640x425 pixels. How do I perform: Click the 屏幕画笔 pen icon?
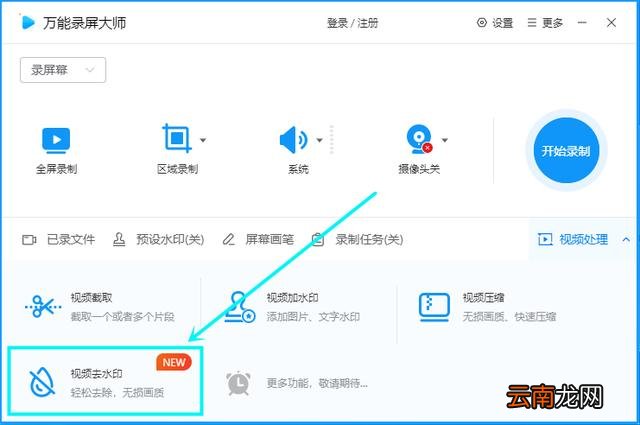(x=229, y=239)
